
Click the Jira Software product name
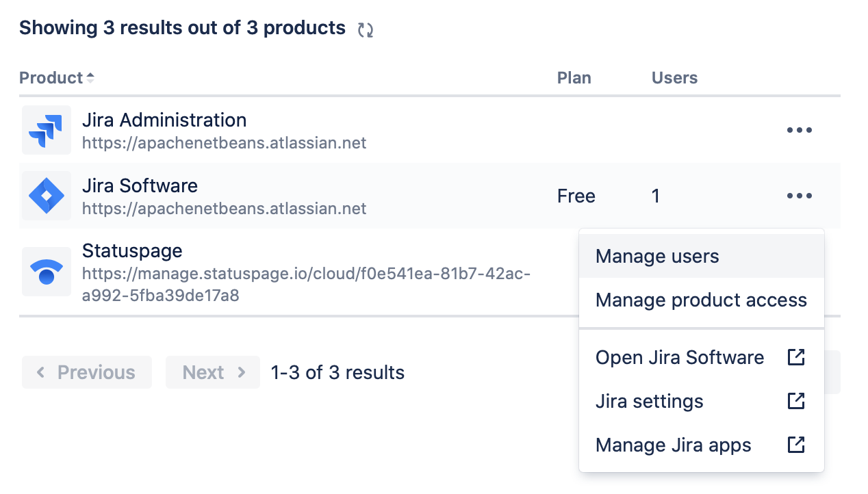coord(140,186)
